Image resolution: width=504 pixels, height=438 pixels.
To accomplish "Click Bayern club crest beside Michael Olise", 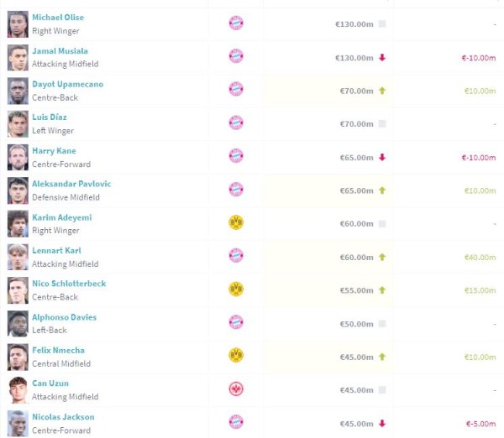I will coord(236,23).
